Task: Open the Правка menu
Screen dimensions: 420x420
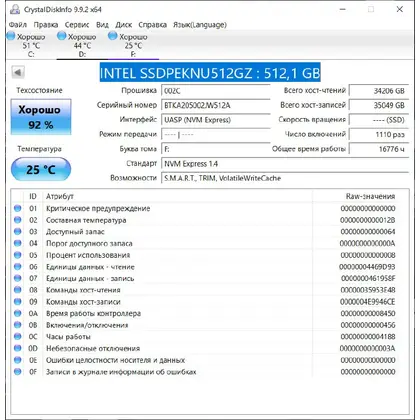Action: [46, 25]
